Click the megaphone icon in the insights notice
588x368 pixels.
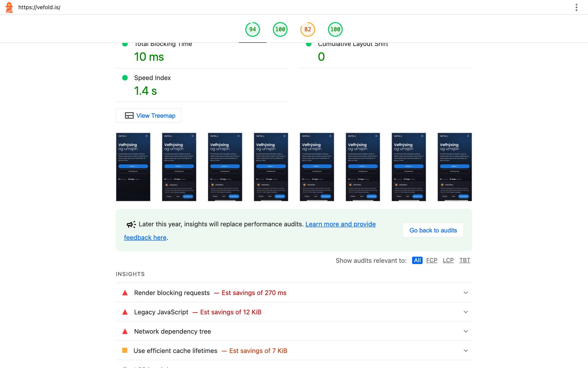pyautogui.click(x=131, y=224)
